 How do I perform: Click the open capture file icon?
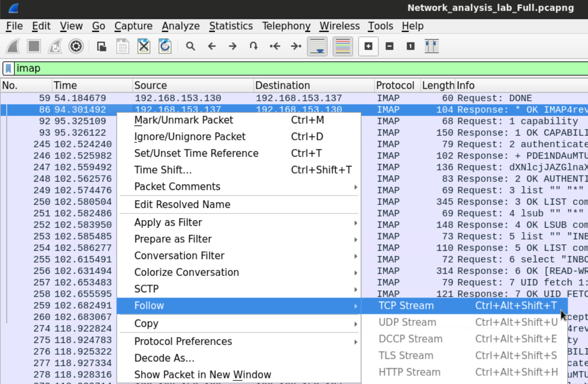pos(102,47)
